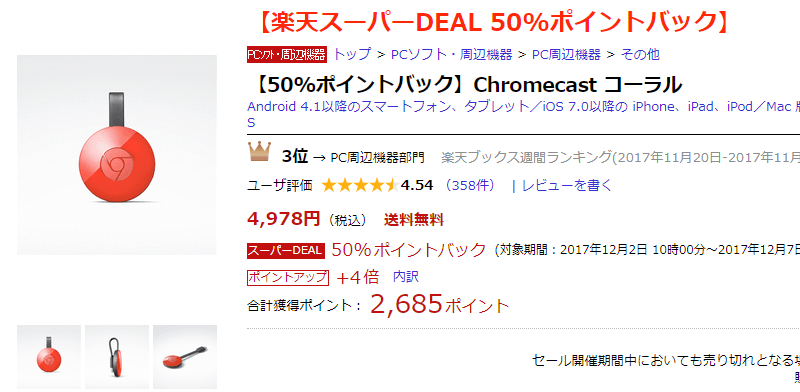
Task: Click the large Chromecast product image
Action: pyautogui.click(x=117, y=155)
